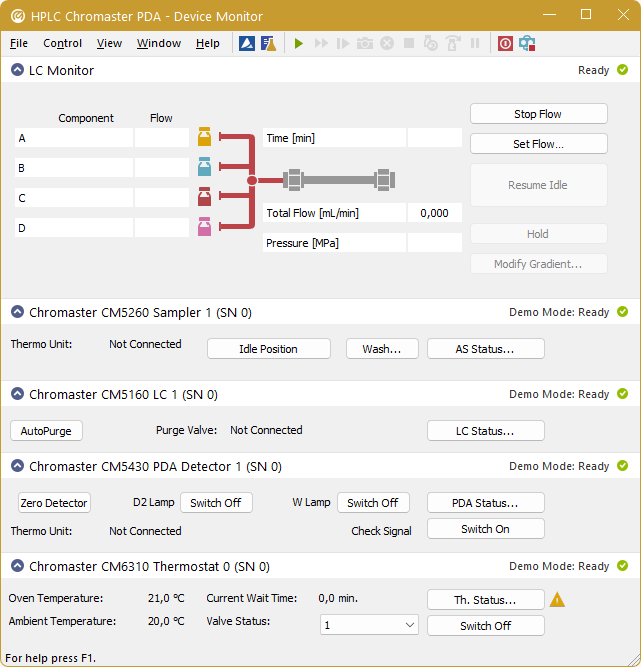Start AutoPurge on the pump
Screen dimensions: 641x667
pos(46,431)
